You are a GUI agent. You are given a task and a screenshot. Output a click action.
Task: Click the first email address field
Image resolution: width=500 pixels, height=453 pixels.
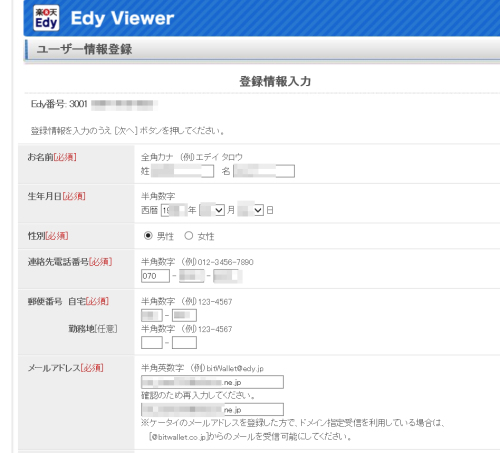[x=212, y=382]
